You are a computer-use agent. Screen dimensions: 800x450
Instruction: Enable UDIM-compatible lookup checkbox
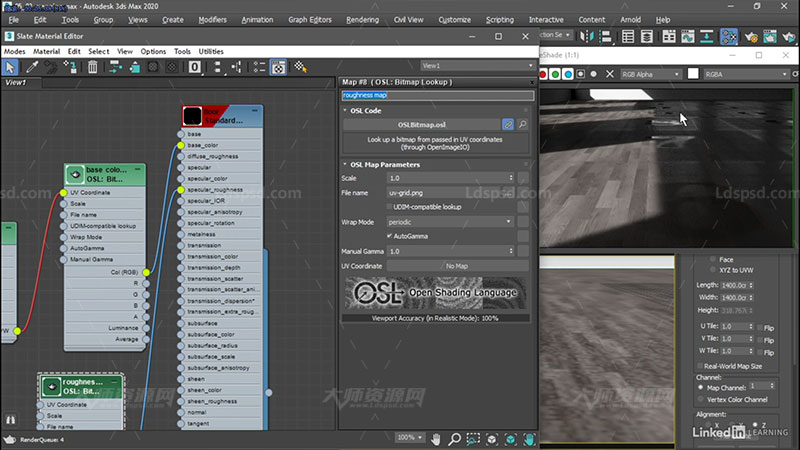389,207
